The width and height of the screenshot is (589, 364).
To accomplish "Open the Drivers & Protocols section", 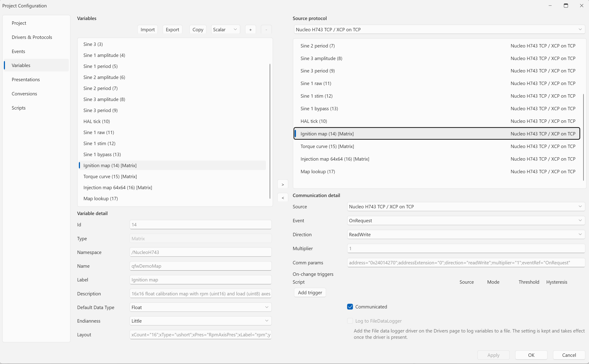I will click(36, 37).
